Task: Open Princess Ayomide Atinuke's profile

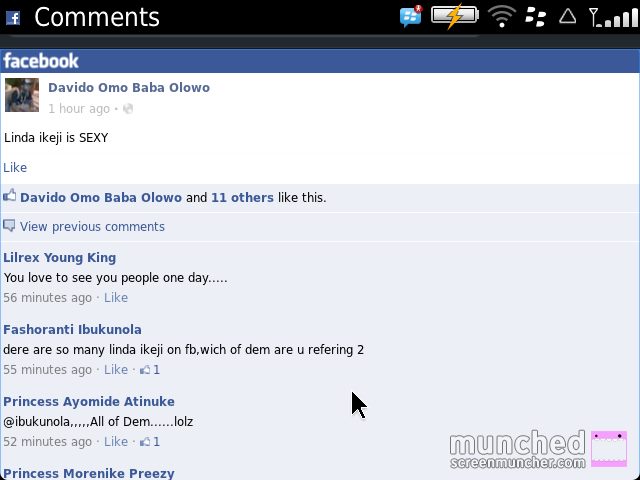Action: pyautogui.click(x=89, y=401)
